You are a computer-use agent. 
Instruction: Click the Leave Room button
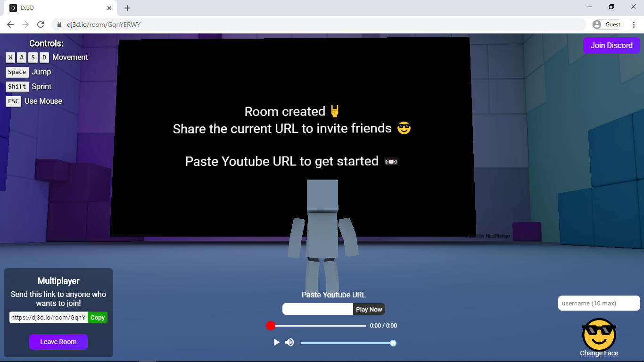[58, 342]
